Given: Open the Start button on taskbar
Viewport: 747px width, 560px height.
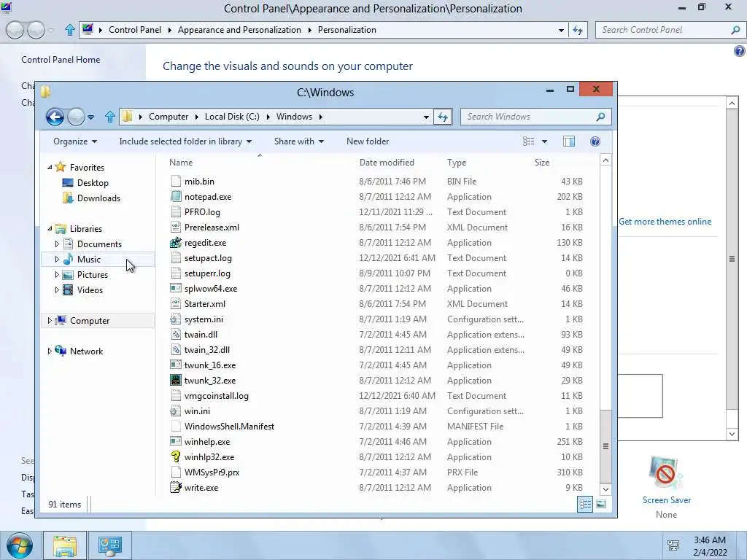Looking at the screenshot, I should click(20, 545).
